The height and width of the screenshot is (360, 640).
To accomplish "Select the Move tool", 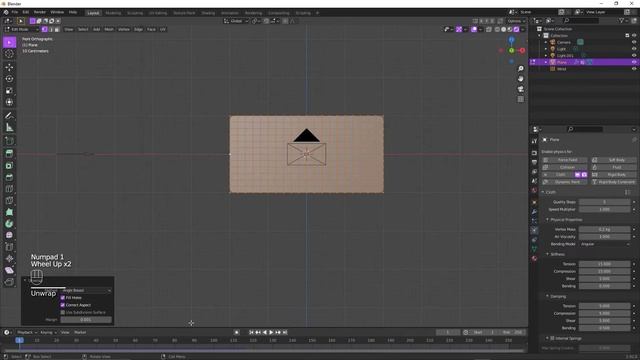I will [9, 67].
